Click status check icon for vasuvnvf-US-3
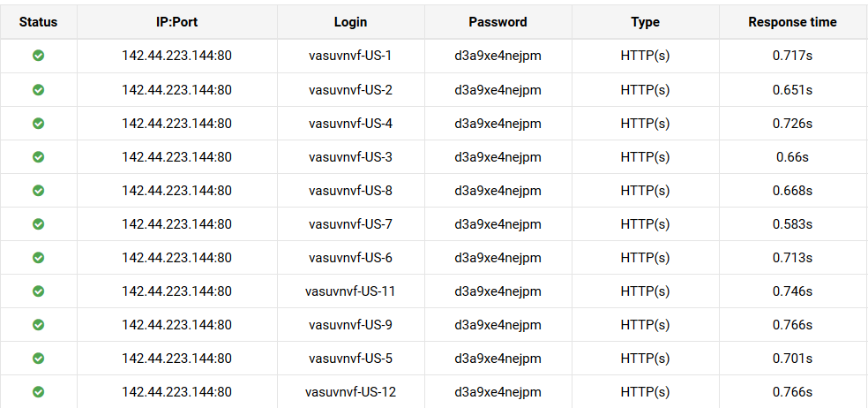868x408 pixels. (38, 156)
